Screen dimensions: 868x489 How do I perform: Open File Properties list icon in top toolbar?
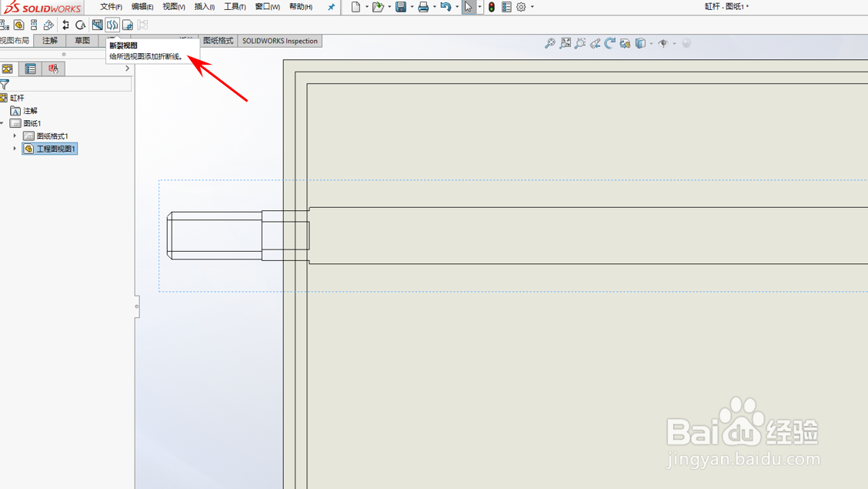[x=506, y=7]
